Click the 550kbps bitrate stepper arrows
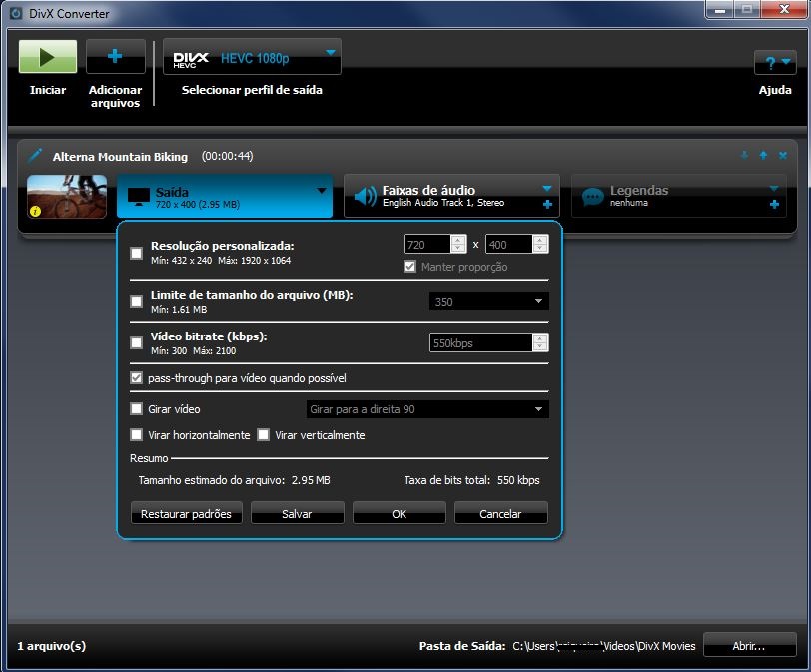 click(540, 342)
